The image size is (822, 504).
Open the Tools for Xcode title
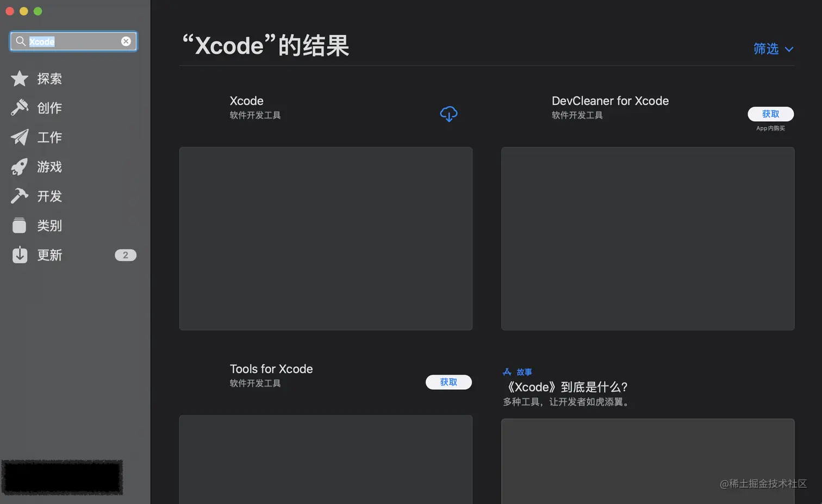point(271,369)
